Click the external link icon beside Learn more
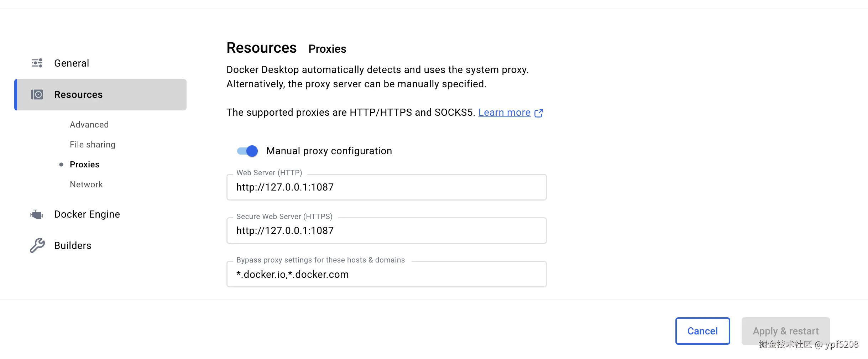The height and width of the screenshot is (359, 868). 539,113
